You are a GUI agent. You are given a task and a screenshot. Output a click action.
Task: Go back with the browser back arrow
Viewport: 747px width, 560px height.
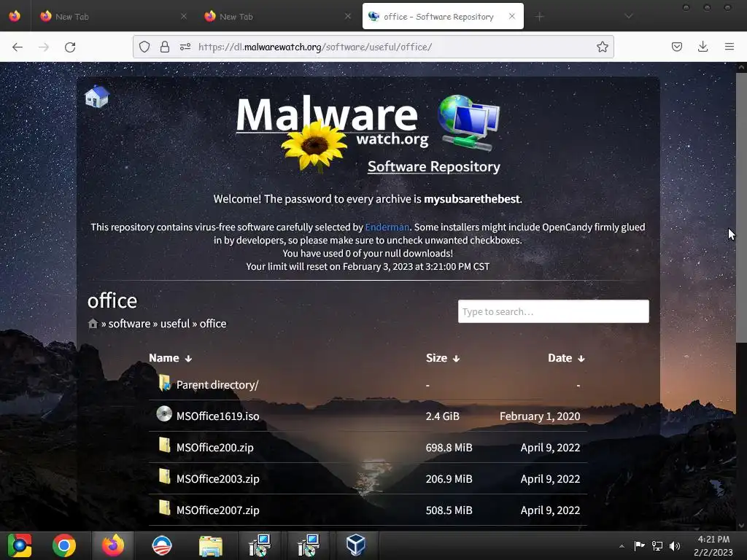18,47
